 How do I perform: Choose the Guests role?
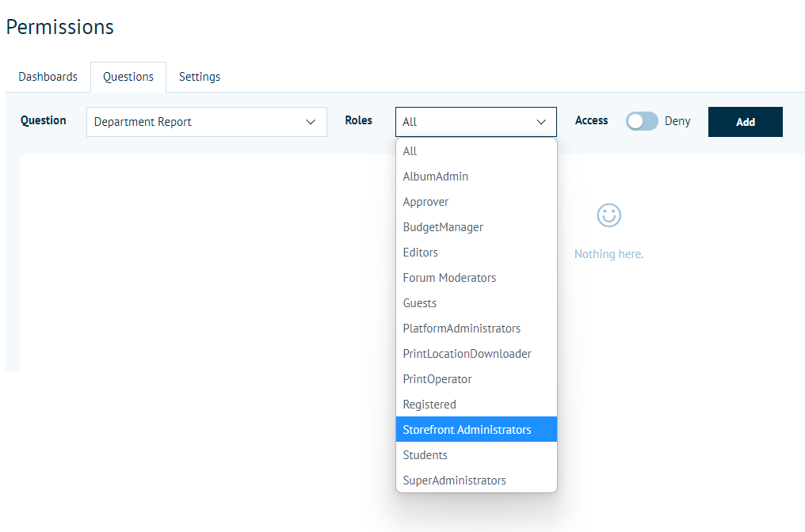click(476, 303)
